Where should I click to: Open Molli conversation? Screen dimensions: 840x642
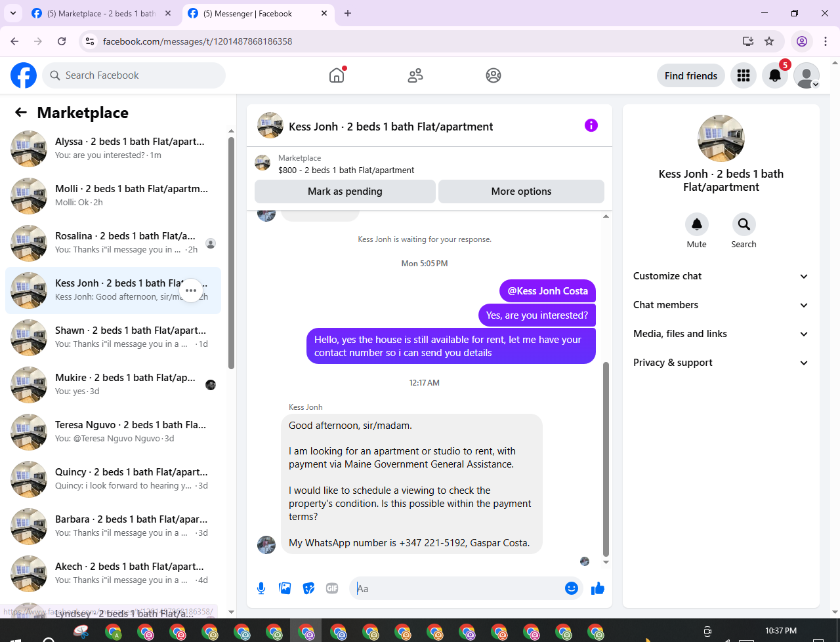point(113,196)
